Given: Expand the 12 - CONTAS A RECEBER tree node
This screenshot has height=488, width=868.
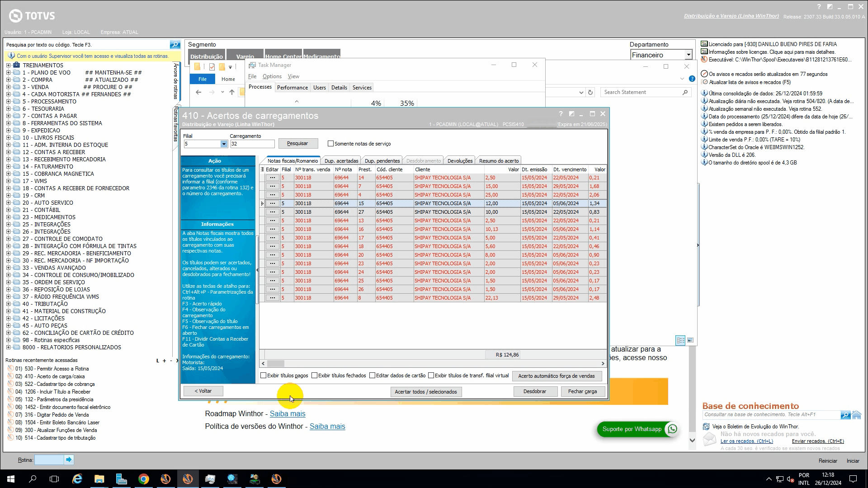Looking at the screenshot, I should coord(8,152).
